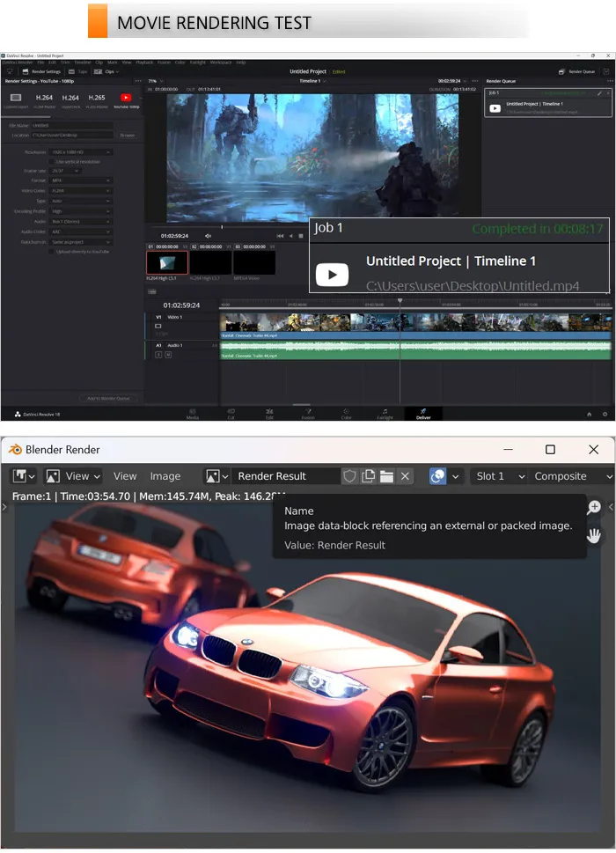Click the Browse button for file location
Viewport: 616px width, 853px height.
pos(128,135)
